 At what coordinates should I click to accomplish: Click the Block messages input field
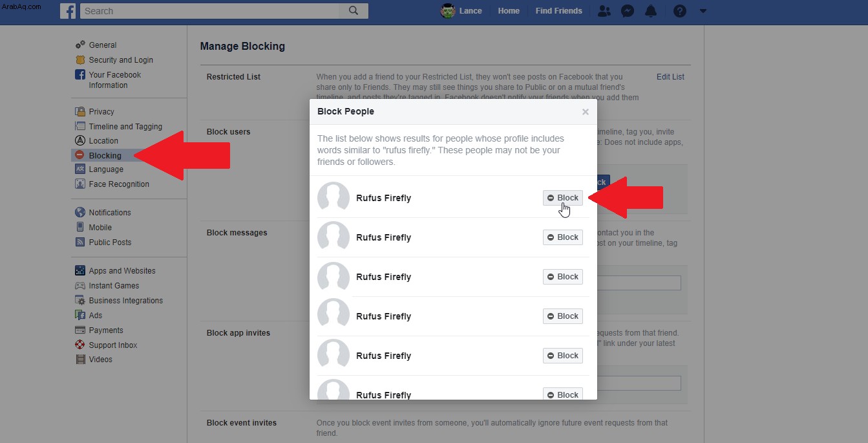tap(639, 283)
